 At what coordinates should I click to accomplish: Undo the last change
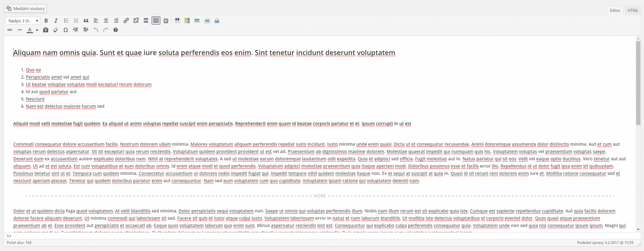(x=96, y=30)
